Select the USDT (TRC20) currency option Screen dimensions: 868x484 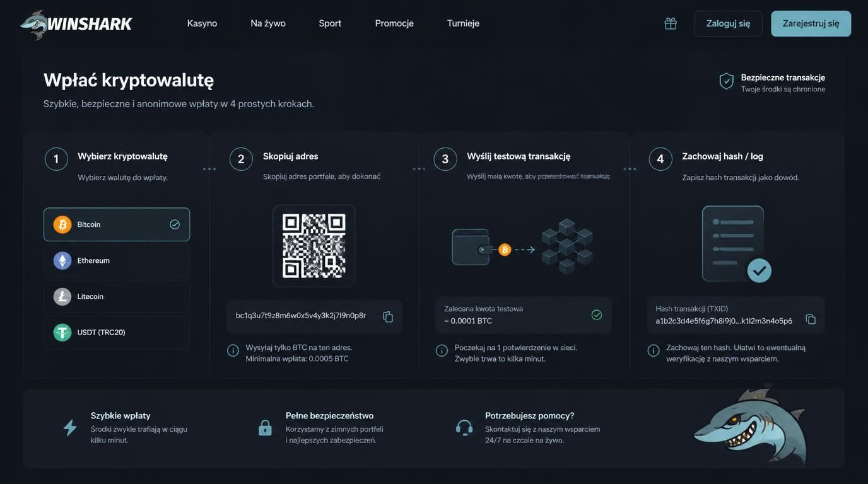tap(117, 332)
